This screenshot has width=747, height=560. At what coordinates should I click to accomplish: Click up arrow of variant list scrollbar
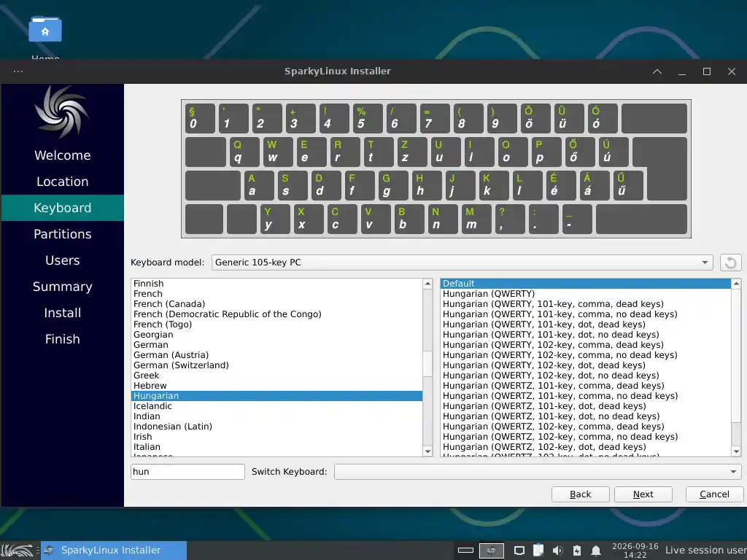pos(736,284)
